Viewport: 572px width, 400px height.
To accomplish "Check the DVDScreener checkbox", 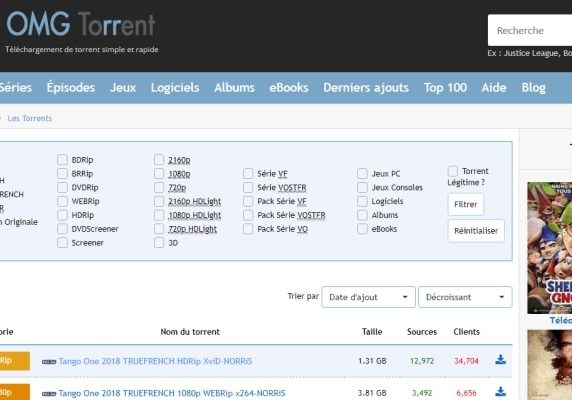I will (x=62, y=229).
